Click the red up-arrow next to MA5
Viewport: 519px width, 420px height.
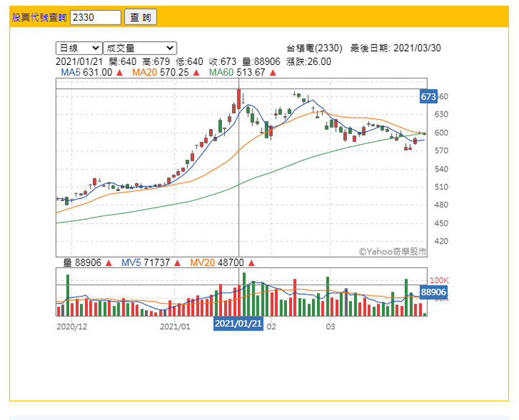pos(120,73)
